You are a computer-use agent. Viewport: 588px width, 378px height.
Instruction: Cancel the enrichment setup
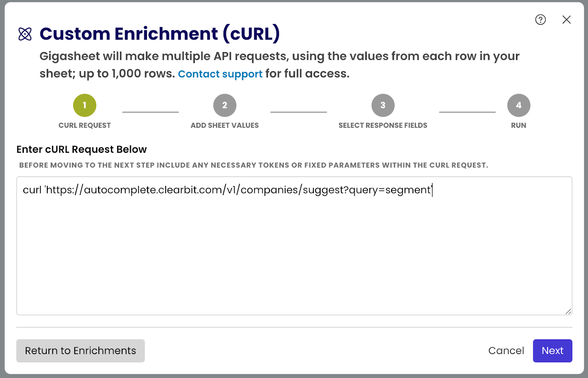pyautogui.click(x=506, y=351)
